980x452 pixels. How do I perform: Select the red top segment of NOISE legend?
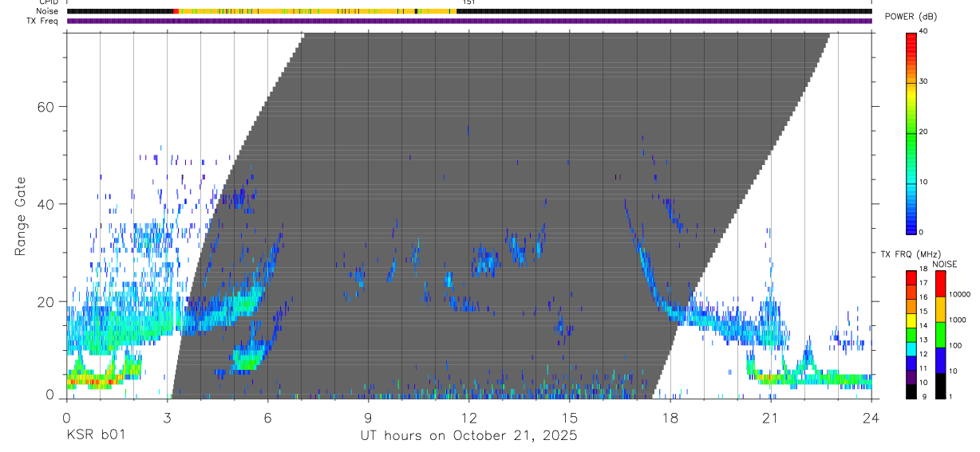941,284
